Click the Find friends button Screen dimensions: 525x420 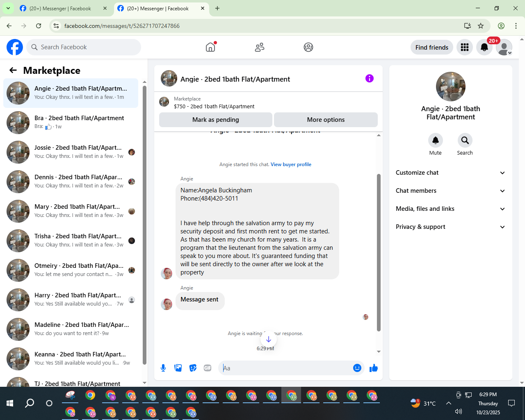click(x=432, y=47)
